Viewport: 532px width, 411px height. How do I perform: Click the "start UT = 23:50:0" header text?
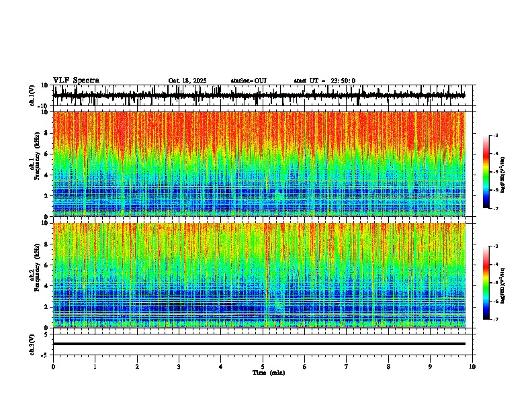[324, 81]
